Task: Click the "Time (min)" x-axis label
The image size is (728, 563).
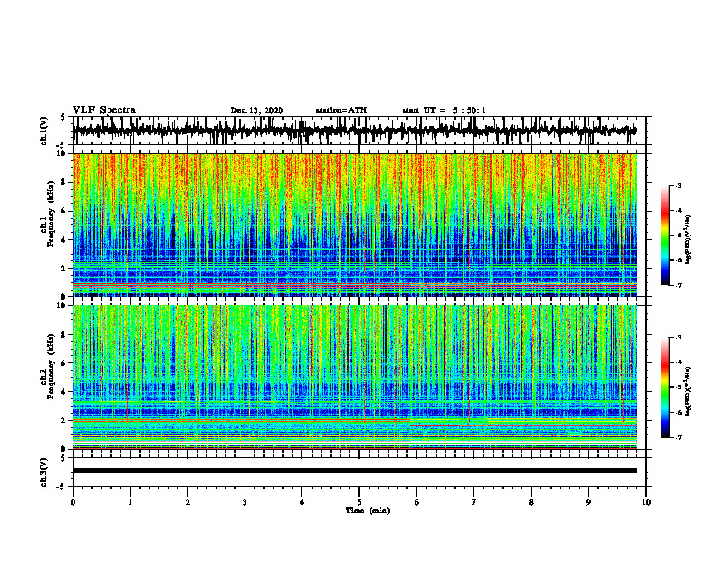Action: 368,511
